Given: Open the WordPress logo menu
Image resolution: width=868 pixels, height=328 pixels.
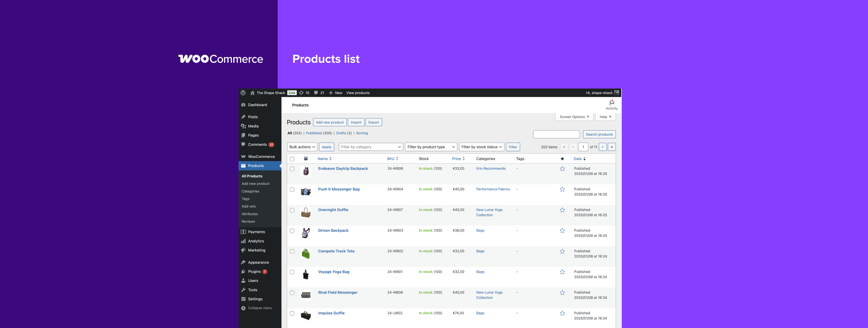Looking at the screenshot, I should 243,93.
